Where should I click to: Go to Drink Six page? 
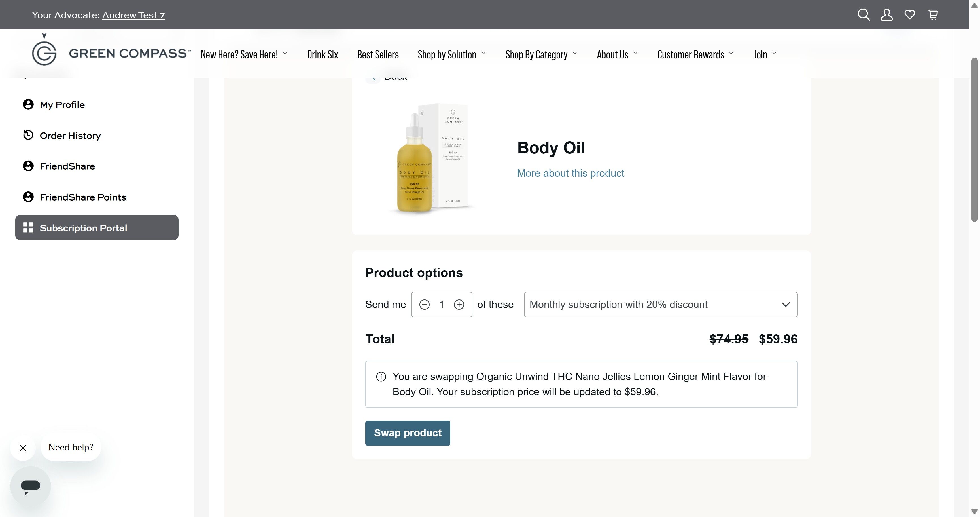(x=322, y=54)
